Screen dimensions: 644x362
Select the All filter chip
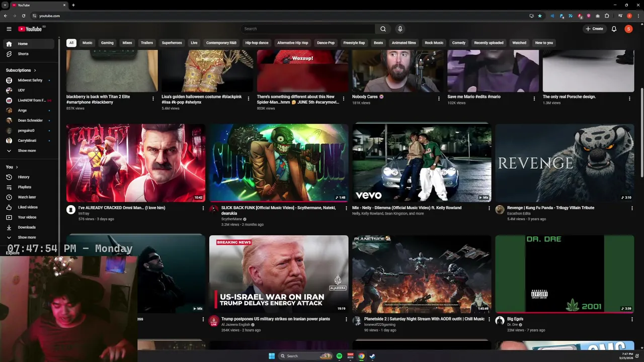(x=71, y=43)
